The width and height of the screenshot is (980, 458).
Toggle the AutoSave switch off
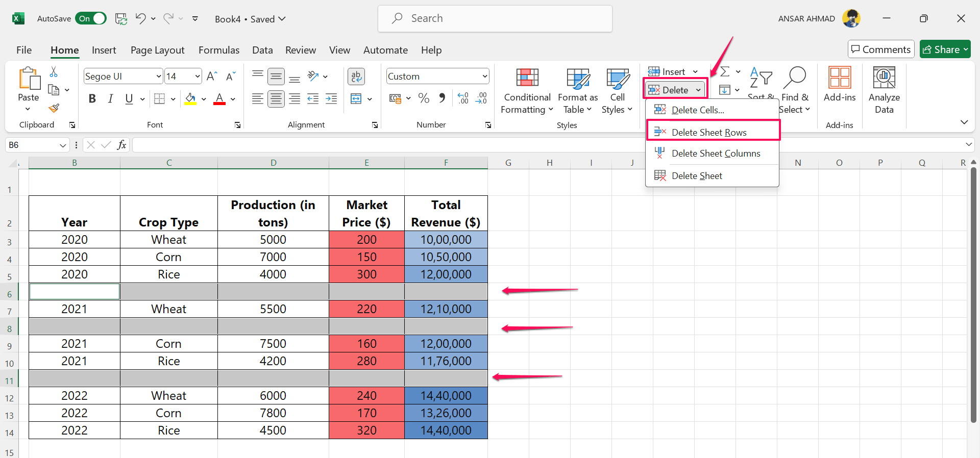tap(91, 19)
